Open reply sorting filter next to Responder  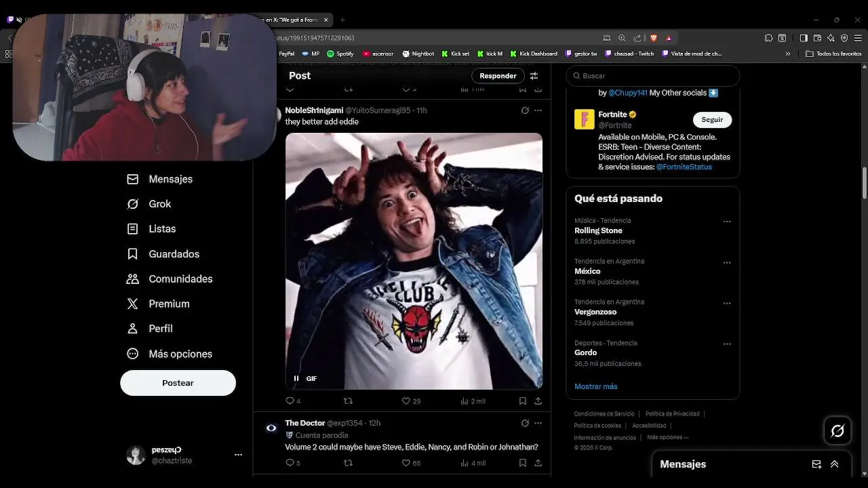534,76
